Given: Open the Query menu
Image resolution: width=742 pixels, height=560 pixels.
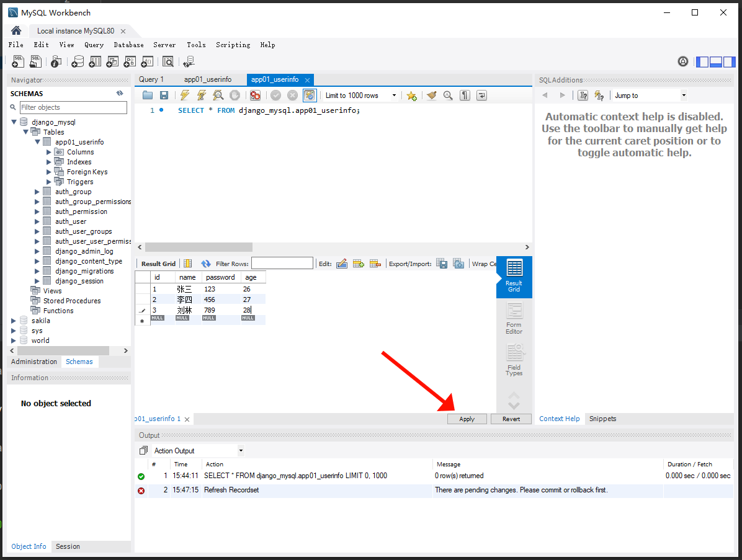Looking at the screenshot, I should [x=94, y=45].
